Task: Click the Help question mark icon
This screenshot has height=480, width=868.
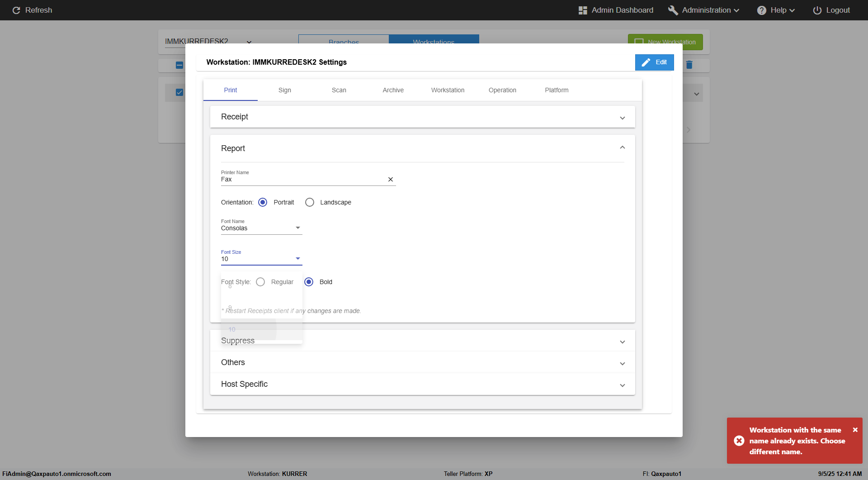Action: tap(762, 10)
